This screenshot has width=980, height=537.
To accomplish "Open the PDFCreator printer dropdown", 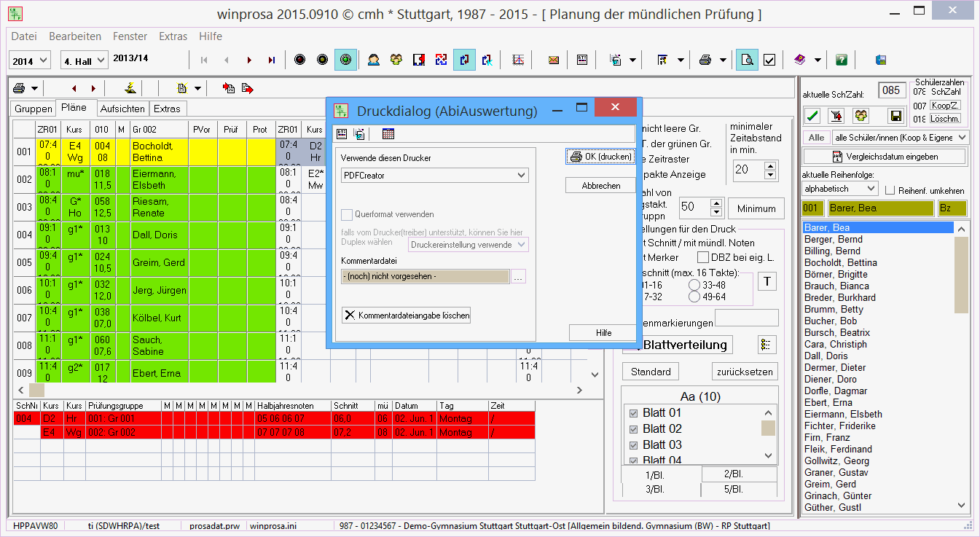I will coord(520,176).
